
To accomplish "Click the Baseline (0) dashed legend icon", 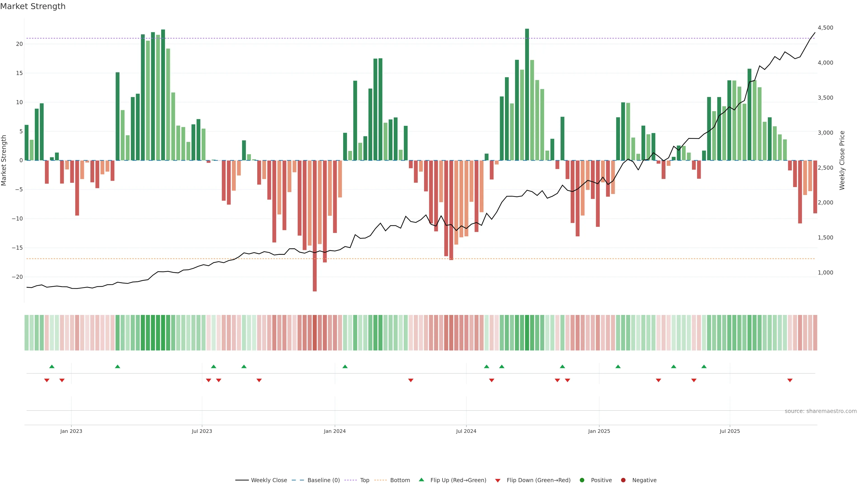I will tap(297, 480).
